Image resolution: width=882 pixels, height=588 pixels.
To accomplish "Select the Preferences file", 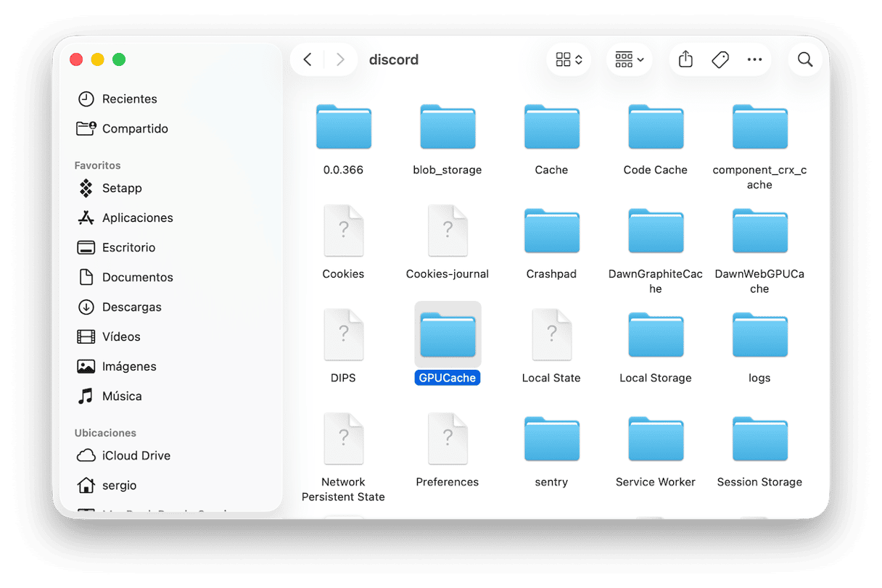I will pos(448,439).
